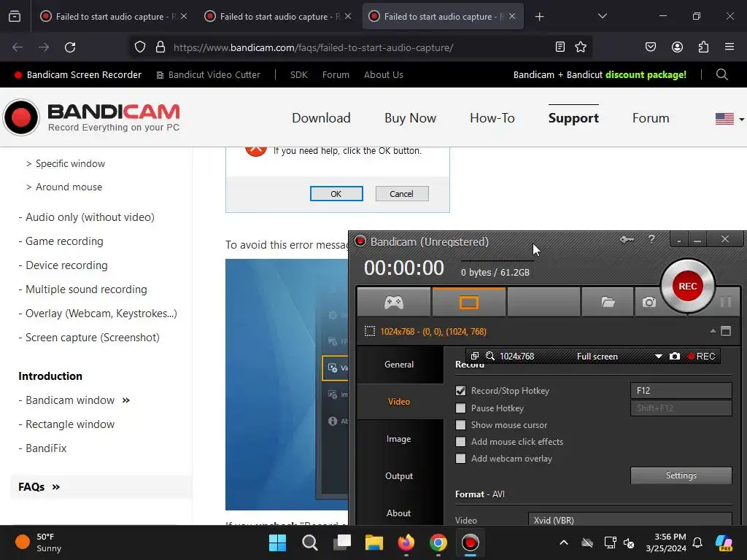This screenshot has height=560, width=747.
Task: Click the Xvid (VBR) video codec field
Action: [x=630, y=519]
